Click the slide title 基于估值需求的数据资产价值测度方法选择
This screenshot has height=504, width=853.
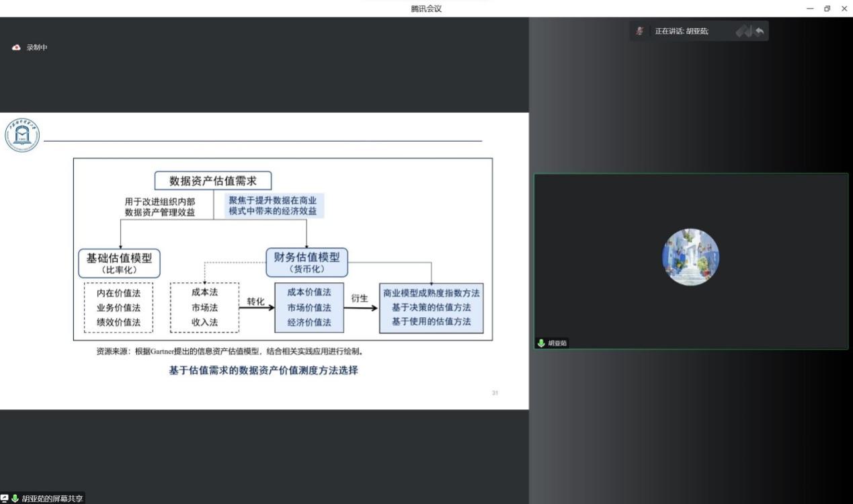[263, 370]
